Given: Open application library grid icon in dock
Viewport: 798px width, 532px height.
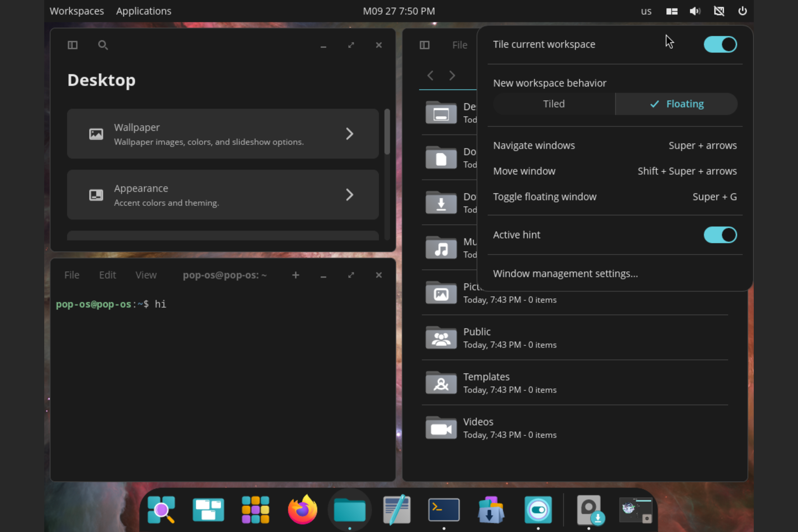Looking at the screenshot, I should pos(255,509).
